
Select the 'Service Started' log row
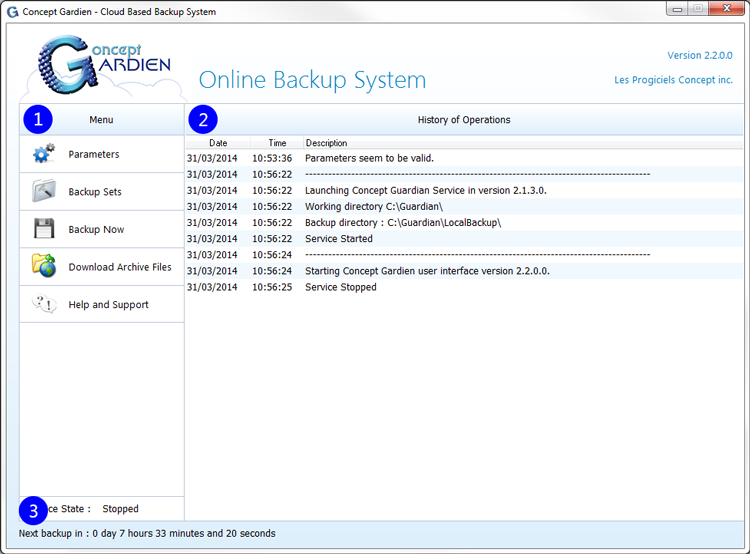click(x=338, y=239)
